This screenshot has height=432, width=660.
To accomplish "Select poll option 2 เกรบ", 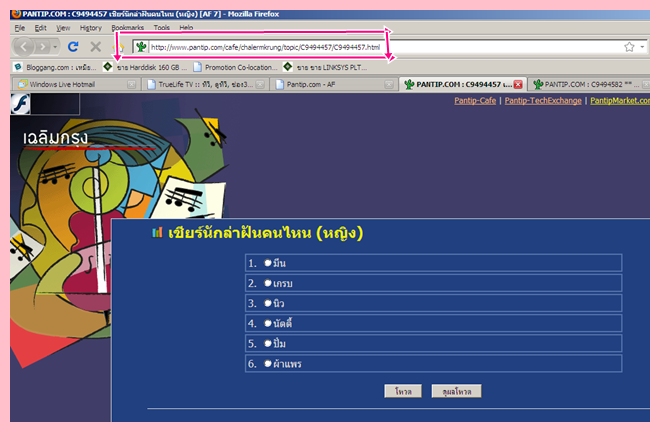I will click(267, 283).
